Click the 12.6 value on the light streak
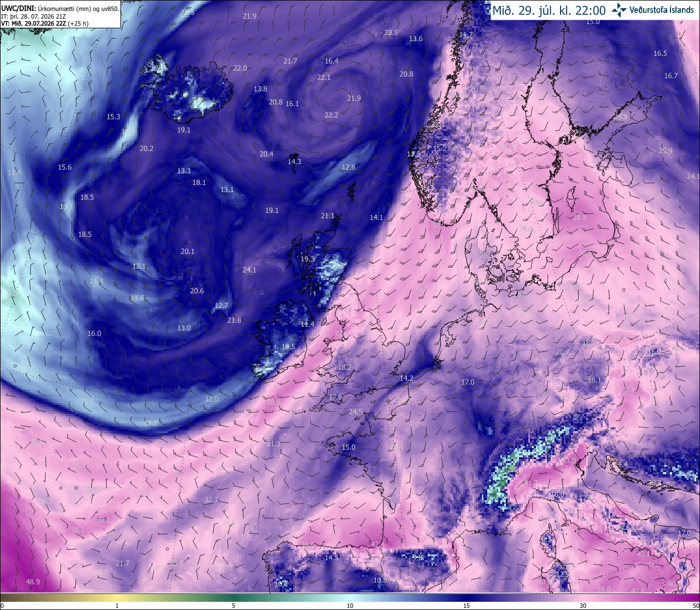The width and height of the screenshot is (700, 610). [348, 167]
